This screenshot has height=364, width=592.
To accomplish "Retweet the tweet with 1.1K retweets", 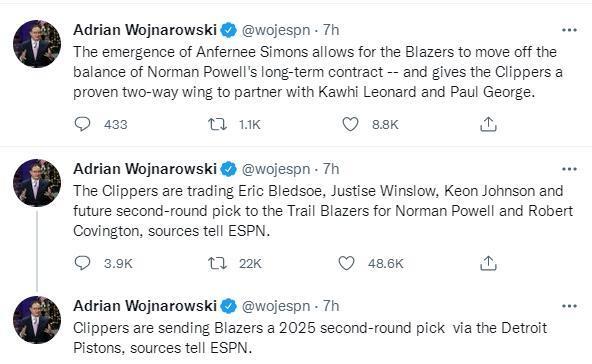I will [x=217, y=124].
